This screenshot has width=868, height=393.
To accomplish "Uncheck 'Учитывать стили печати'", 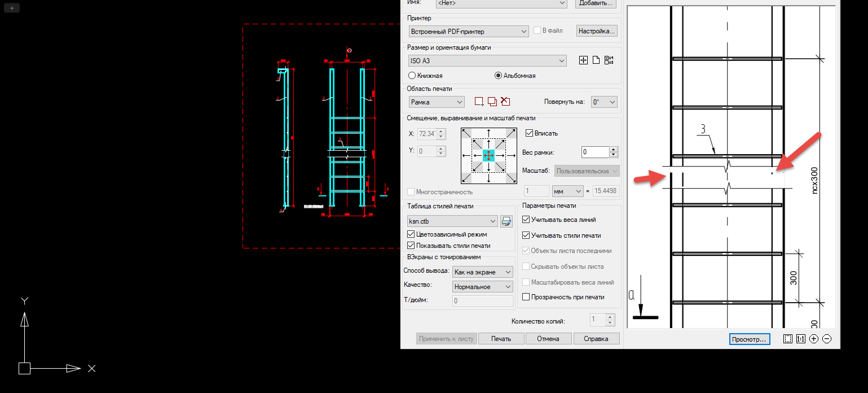I will tap(526, 235).
